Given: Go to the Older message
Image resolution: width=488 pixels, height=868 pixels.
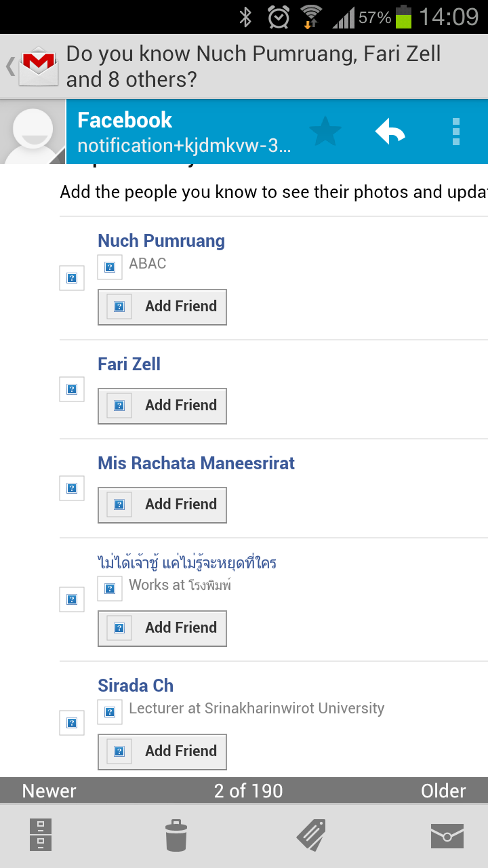Looking at the screenshot, I should click(x=443, y=791).
